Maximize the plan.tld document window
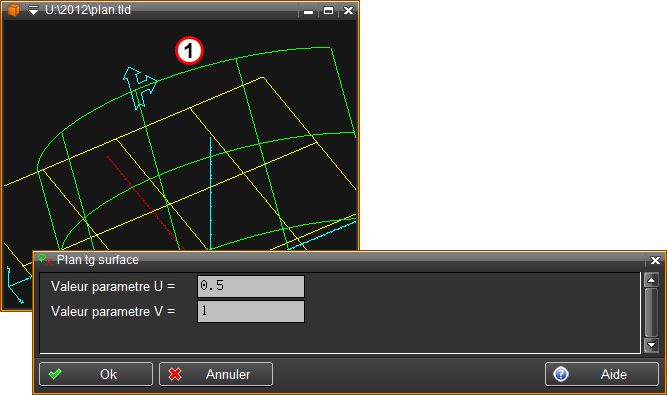Image resolution: width=667 pixels, height=395 pixels. [x=328, y=11]
